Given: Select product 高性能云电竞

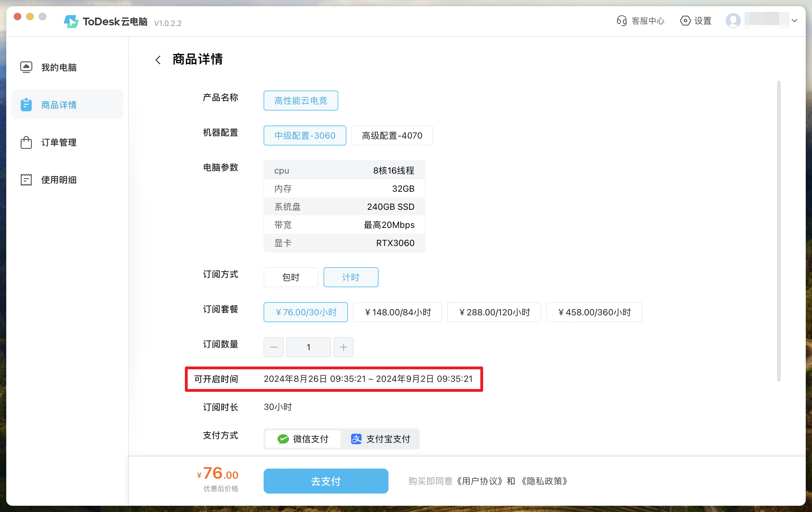Looking at the screenshot, I should [x=300, y=101].
